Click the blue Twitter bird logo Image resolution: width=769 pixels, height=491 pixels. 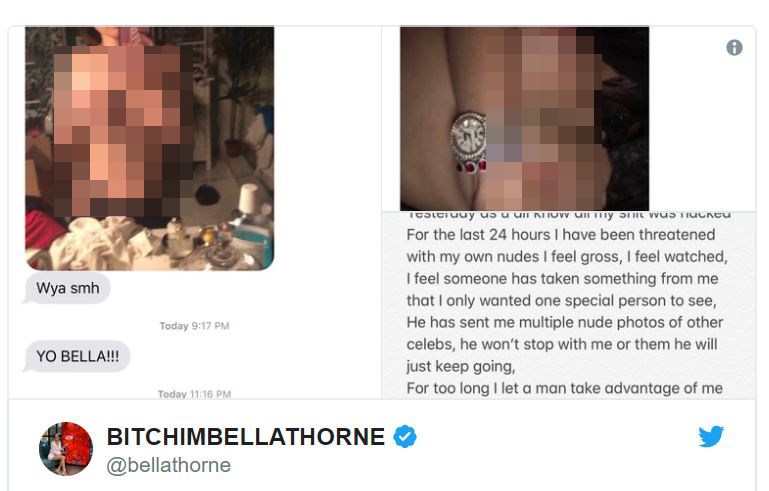tap(711, 436)
